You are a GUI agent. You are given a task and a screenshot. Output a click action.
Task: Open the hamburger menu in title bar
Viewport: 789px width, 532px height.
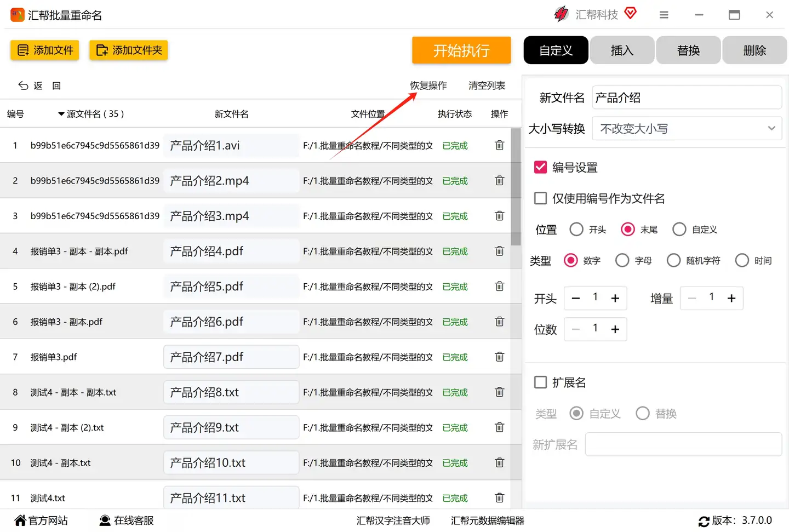tap(664, 15)
